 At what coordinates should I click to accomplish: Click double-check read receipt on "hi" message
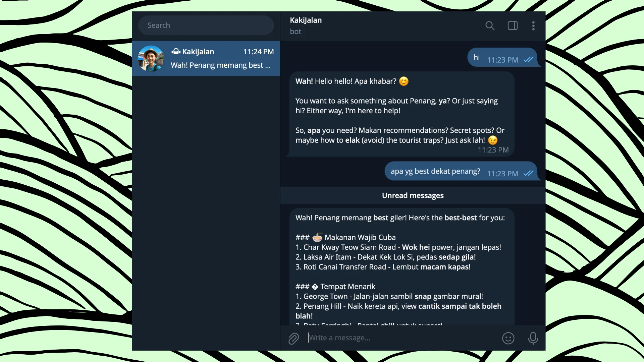pyautogui.click(x=528, y=60)
